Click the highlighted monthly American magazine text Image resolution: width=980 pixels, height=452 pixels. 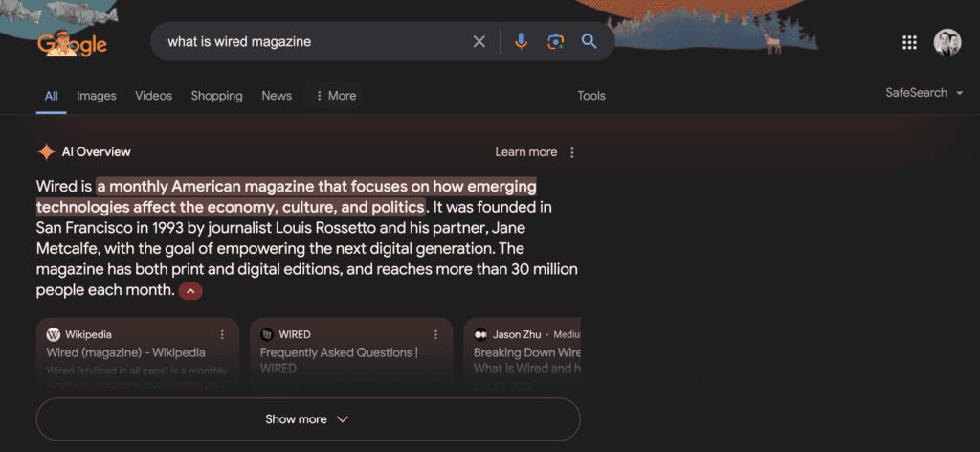285,196
